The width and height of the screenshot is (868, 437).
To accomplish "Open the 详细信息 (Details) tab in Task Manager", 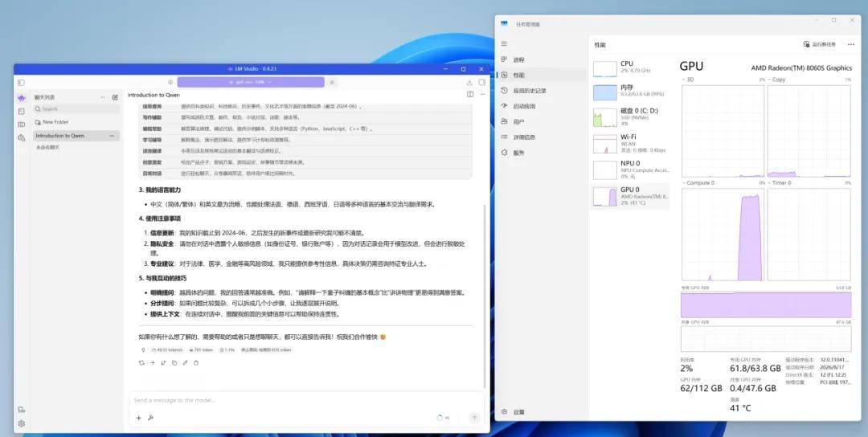I will [x=542, y=137].
